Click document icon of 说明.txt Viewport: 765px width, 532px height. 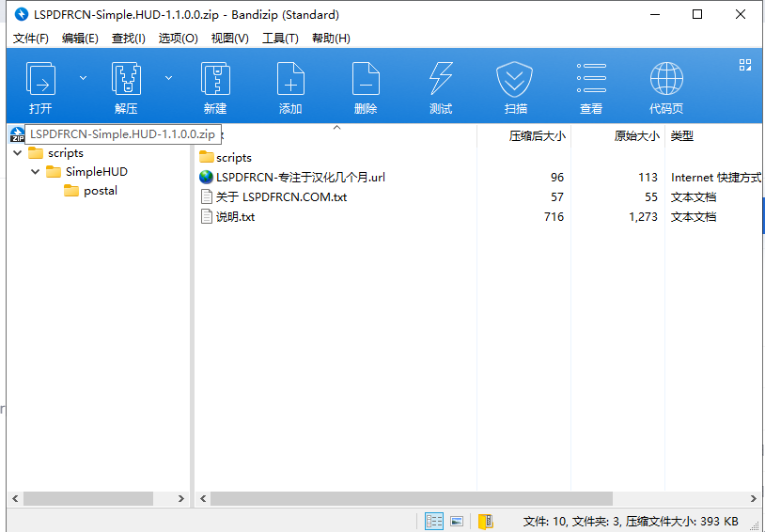coord(207,216)
